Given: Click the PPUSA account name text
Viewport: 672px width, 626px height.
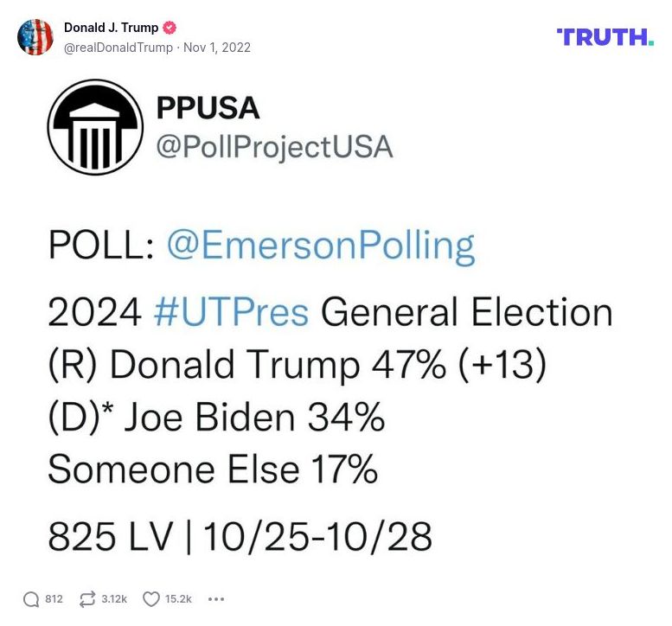Looking at the screenshot, I should pyautogui.click(x=208, y=108).
